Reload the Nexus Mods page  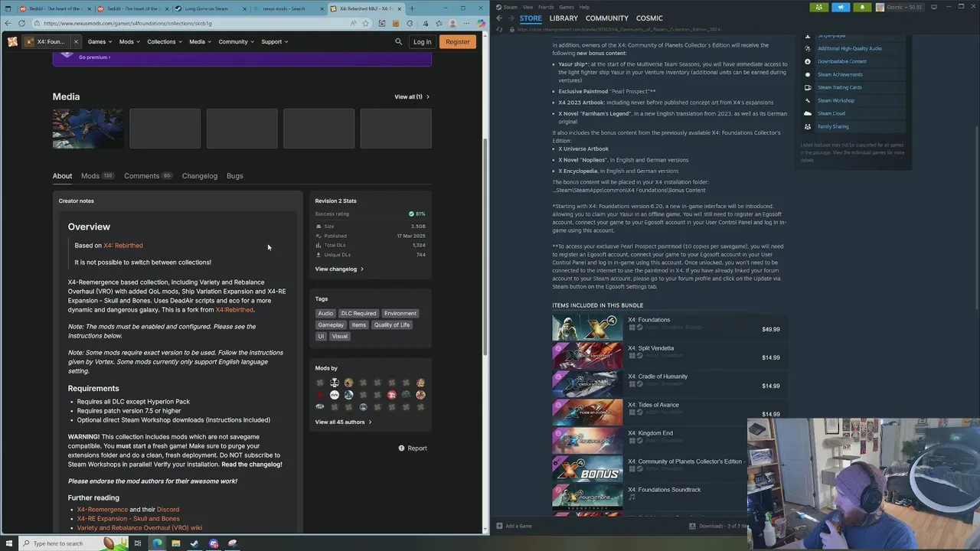(x=21, y=23)
